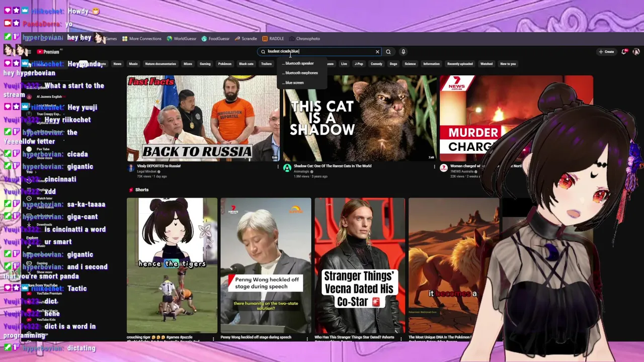Viewport: 644px width, 362px height.
Task: Select the Trailers filter chip
Action: click(266, 64)
